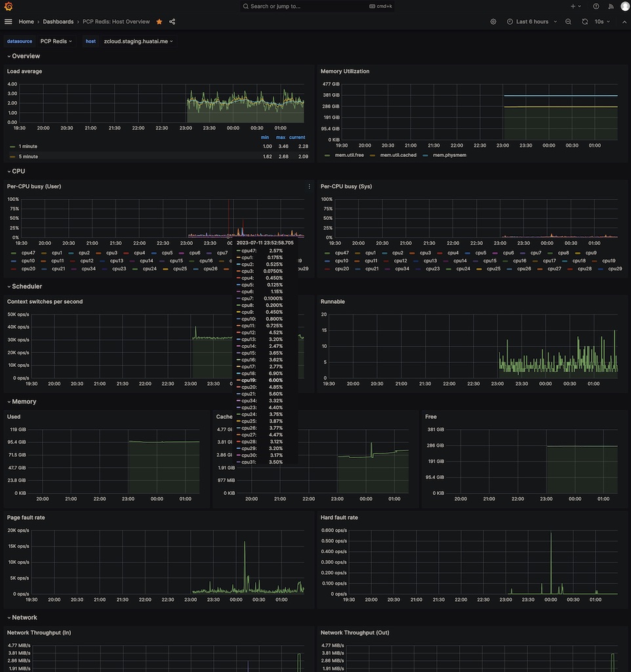Click the 2.09 current value for 5 minute
This screenshot has width=631, height=672.
coord(303,156)
